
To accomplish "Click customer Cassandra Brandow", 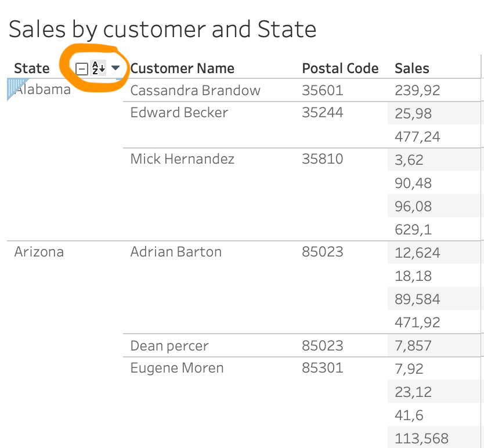I will coord(195,91).
